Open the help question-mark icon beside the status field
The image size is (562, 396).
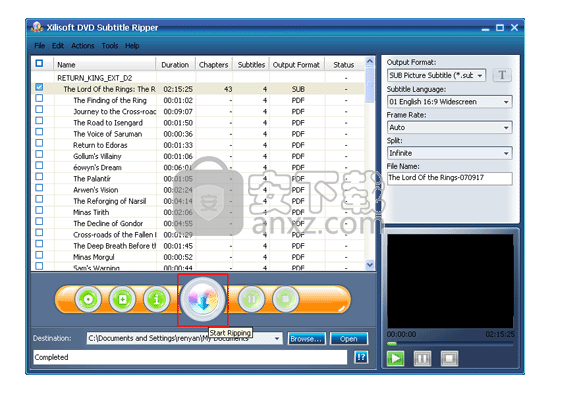[x=361, y=357]
